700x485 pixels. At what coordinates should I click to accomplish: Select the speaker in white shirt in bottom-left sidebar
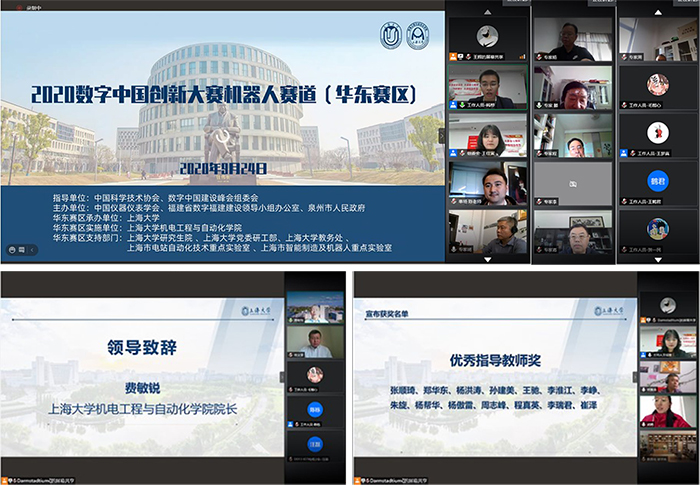click(314, 343)
